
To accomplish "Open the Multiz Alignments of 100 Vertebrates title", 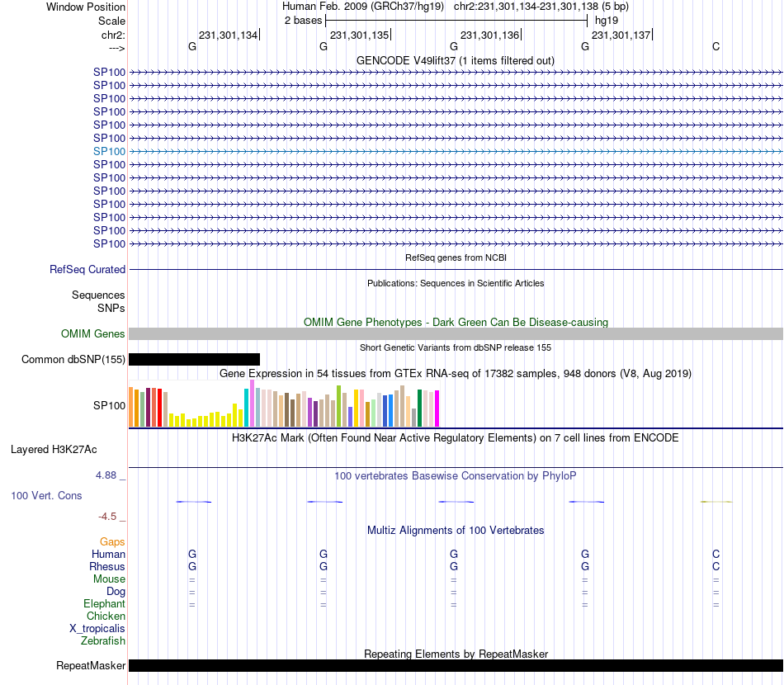I will 456,531.
